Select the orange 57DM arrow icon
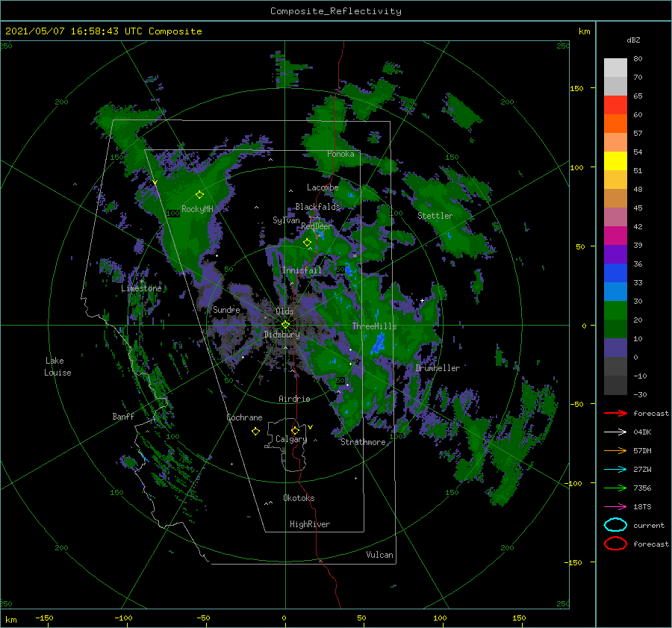Image resolution: width=672 pixels, height=628 pixels. [x=615, y=450]
